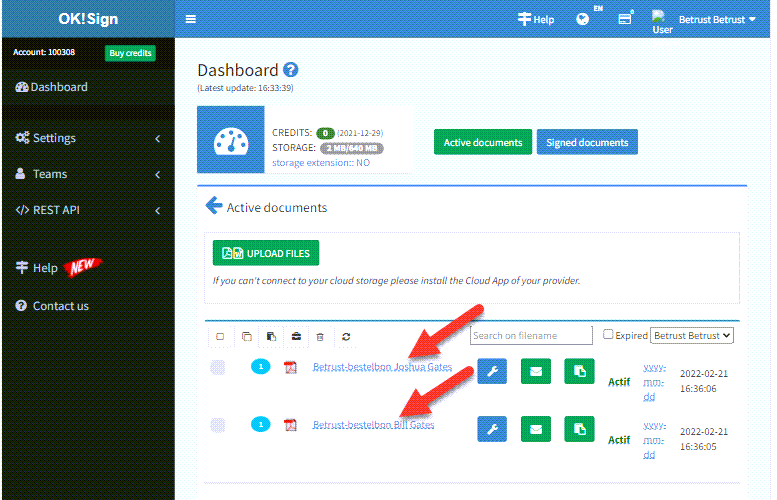Click Actif status of Joshua Gates document

[619, 382]
